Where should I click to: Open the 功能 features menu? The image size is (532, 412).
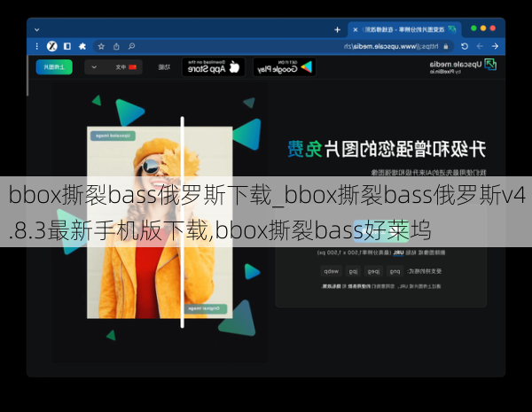click(x=164, y=67)
